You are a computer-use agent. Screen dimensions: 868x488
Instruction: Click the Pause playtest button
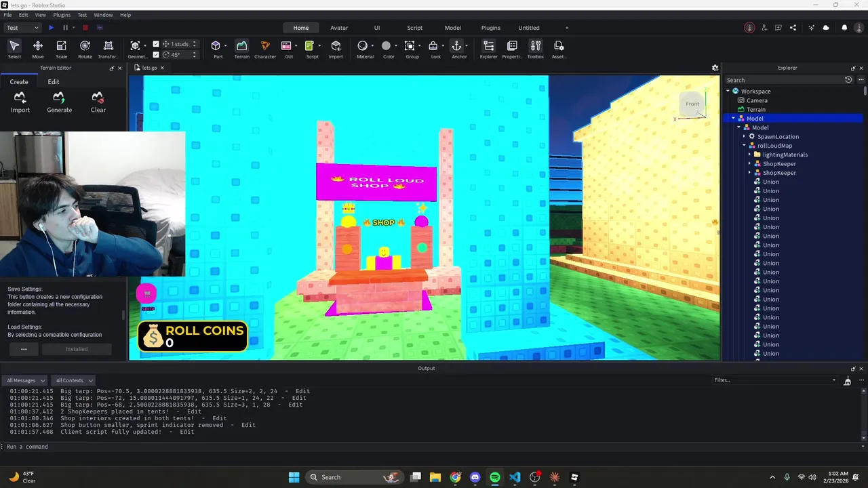click(x=65, y=28)
